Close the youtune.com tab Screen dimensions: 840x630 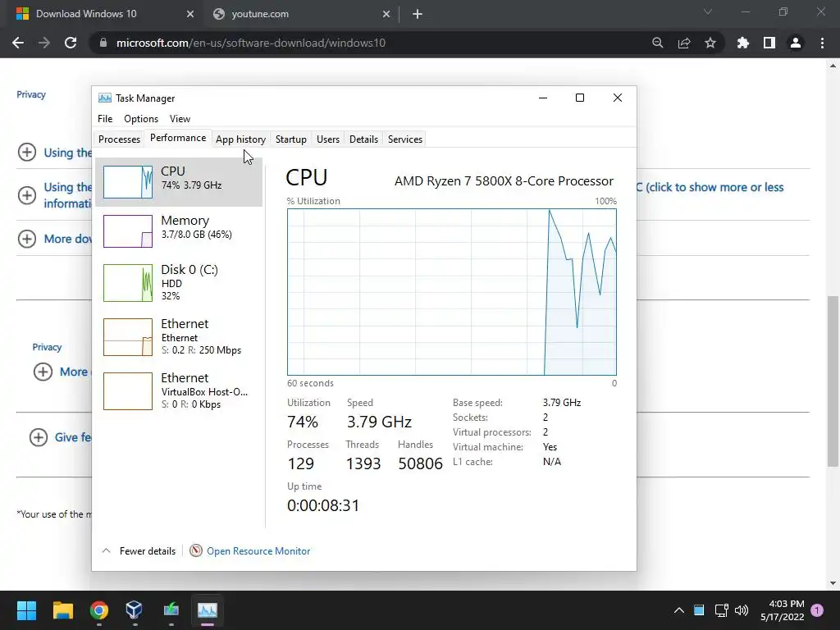(x=386, y=14)
